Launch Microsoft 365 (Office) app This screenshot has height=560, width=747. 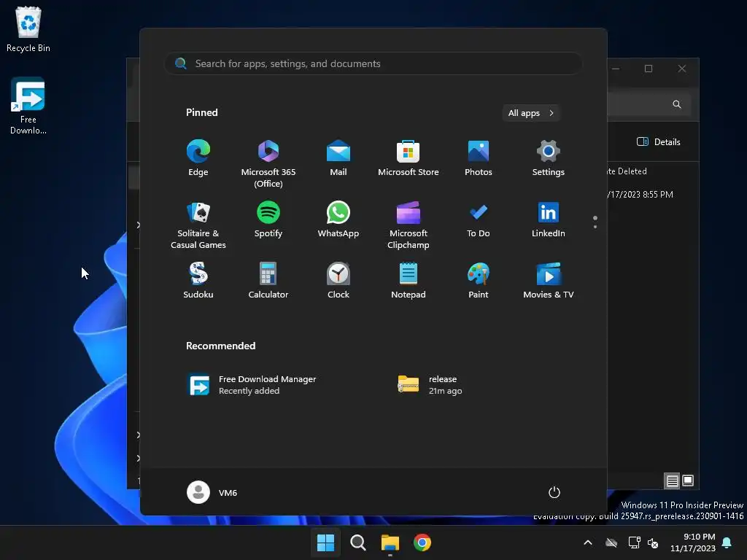pyautogui.click(x=268, y=163)
